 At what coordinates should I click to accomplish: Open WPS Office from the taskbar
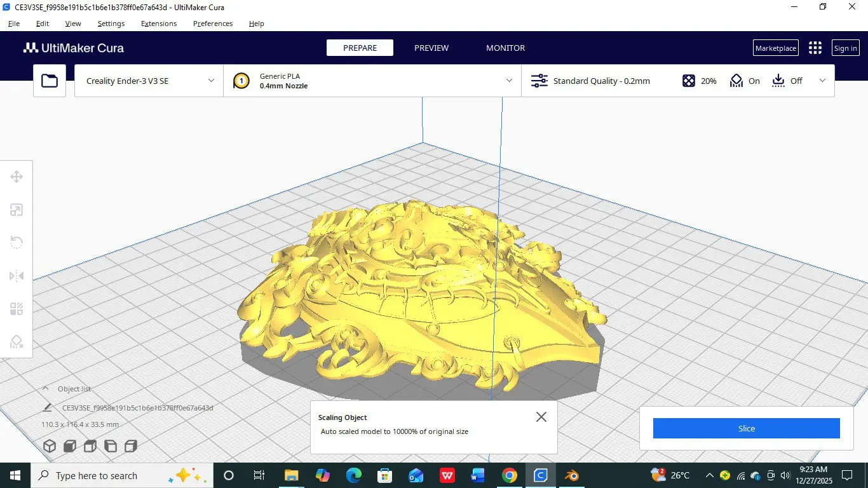click(x=447, y=475)
